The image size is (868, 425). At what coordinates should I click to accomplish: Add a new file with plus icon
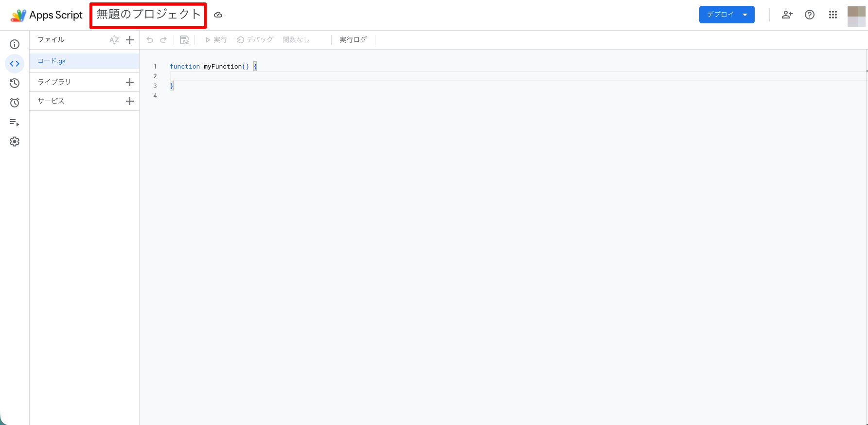pos(130,40)
